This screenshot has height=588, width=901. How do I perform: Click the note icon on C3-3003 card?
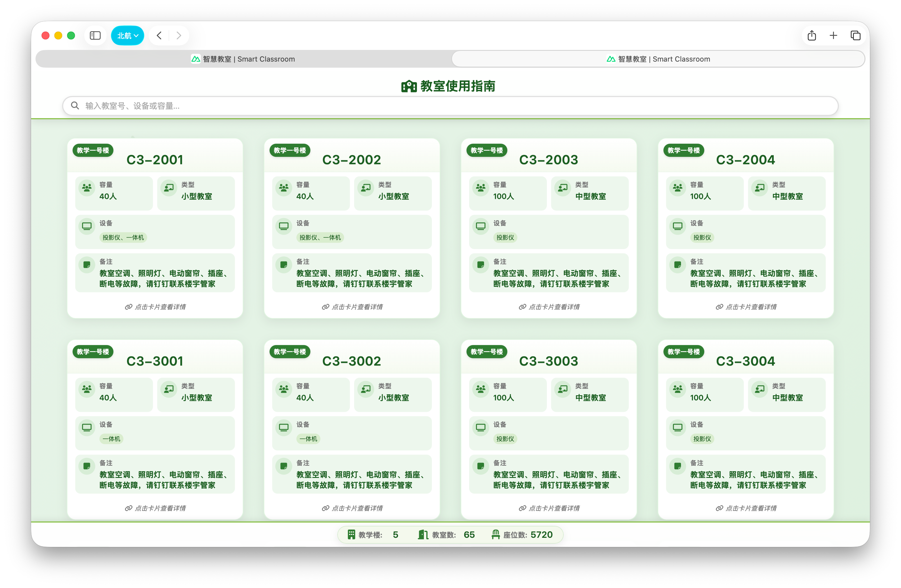[x=481, y=466]
